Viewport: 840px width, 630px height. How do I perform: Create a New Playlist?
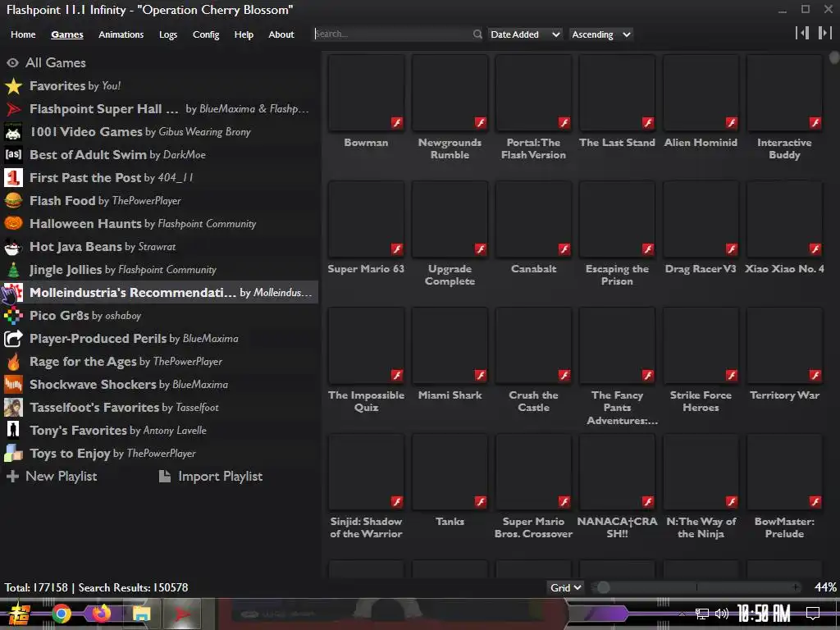(52, 477)
